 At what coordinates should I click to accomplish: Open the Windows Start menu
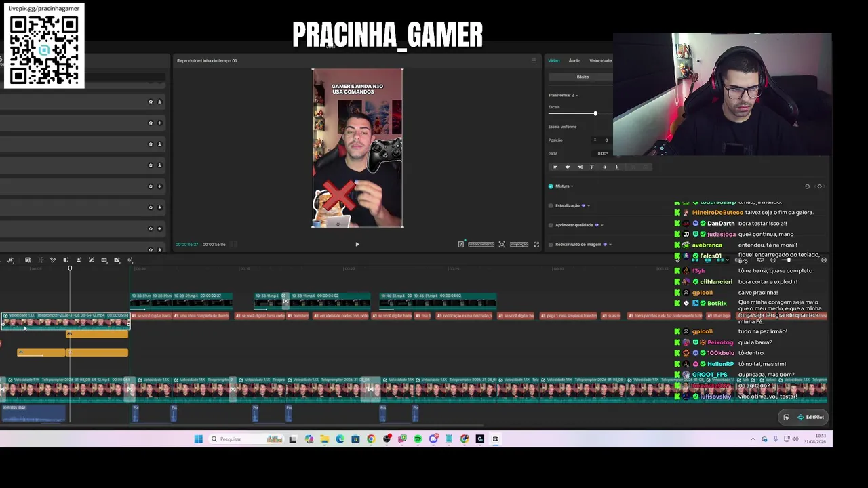(198, 439)
